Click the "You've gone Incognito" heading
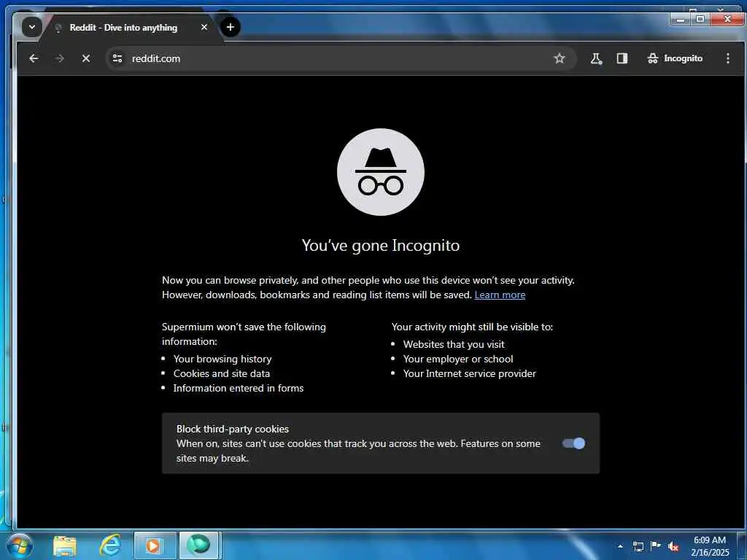This screenshot has width=747, height=560. [381, 245]
